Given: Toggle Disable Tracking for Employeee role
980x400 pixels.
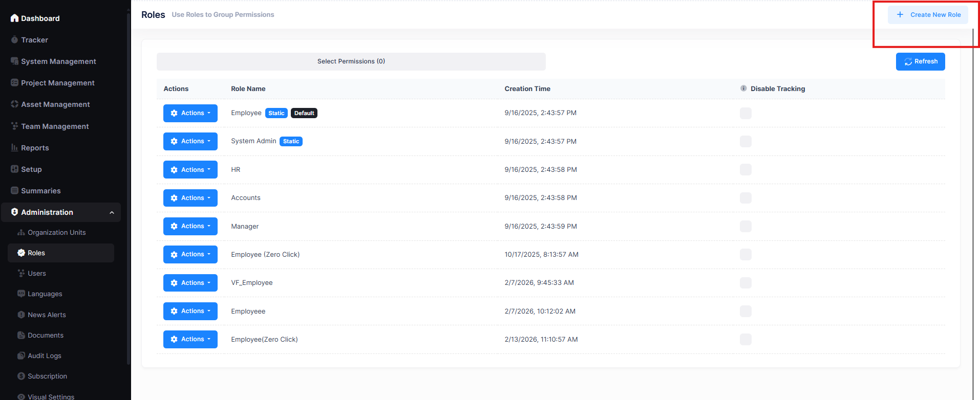Looking at the screenshot, I should (745, 311).
